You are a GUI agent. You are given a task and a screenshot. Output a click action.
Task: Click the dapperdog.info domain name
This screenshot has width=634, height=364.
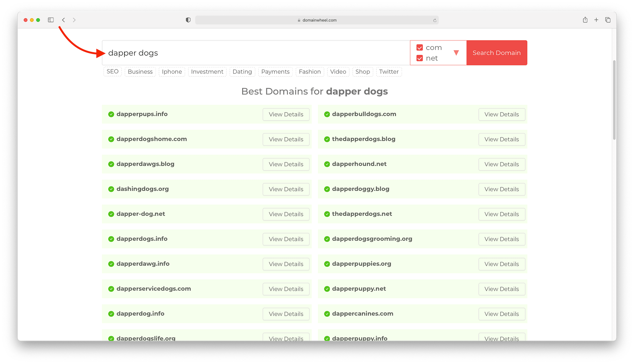click(140, 313)
